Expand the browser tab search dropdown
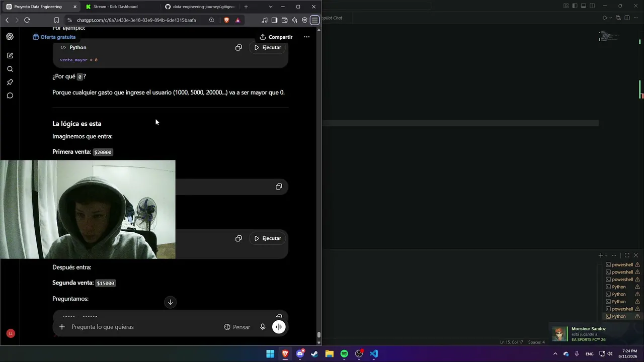The width and height of the screenshot is (644, 362). [271, 7]
